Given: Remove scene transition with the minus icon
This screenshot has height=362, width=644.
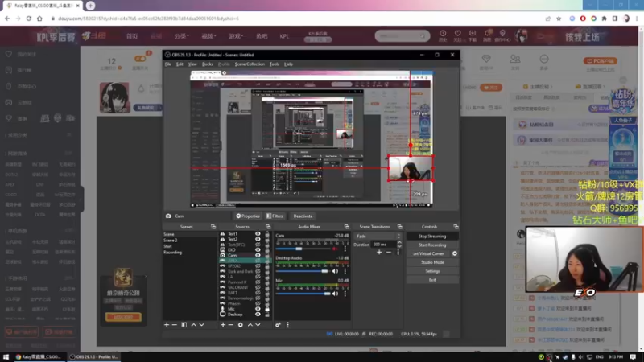Looking at the screenshot, I should (389, 252).
